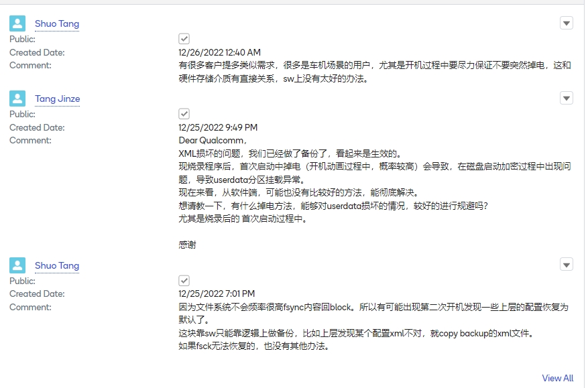
Task: Click avatar icon of 12/26/2022 Shuo Tang comment
Action: pos(17,23)
